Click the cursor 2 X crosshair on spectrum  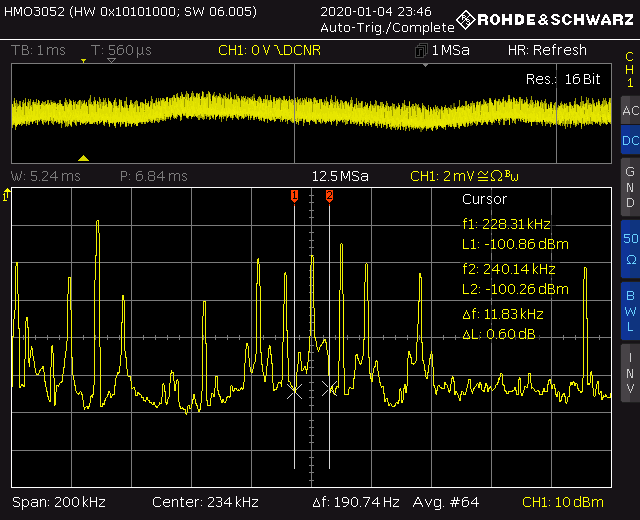click(329, 389)
